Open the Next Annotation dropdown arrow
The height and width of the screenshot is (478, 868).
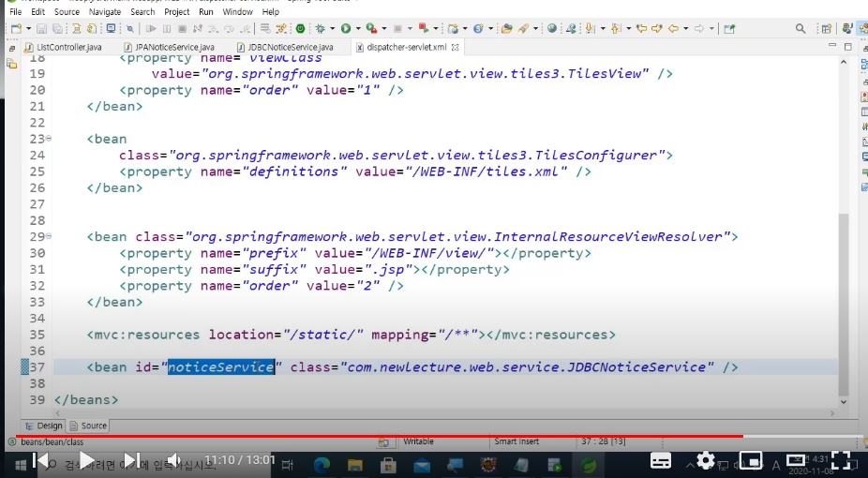[602, 29]
